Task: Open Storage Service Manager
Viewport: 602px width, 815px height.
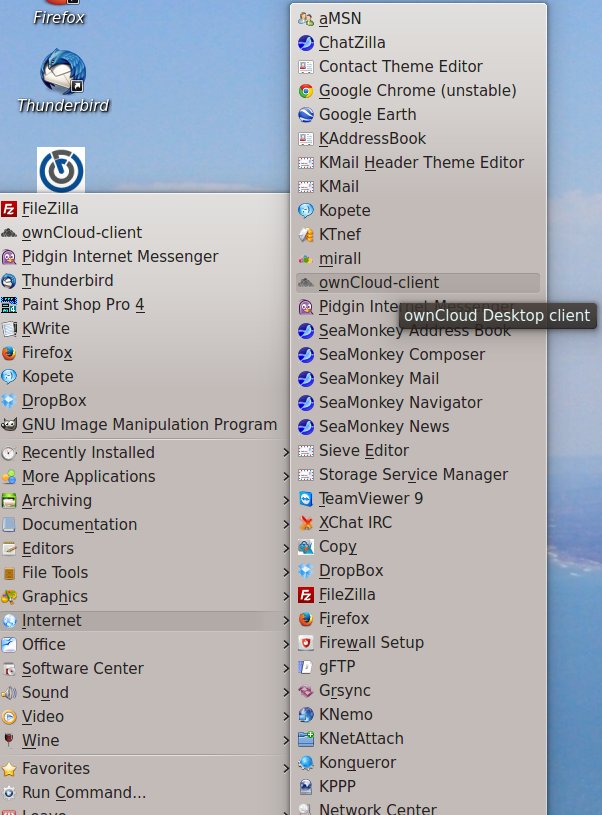Action: click(x=418, y=475)
